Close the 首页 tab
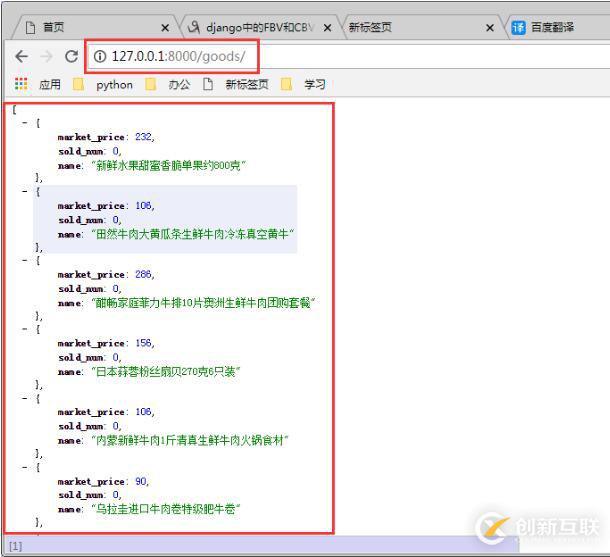The width and height of the screenshot is (610, 557). 165,28
